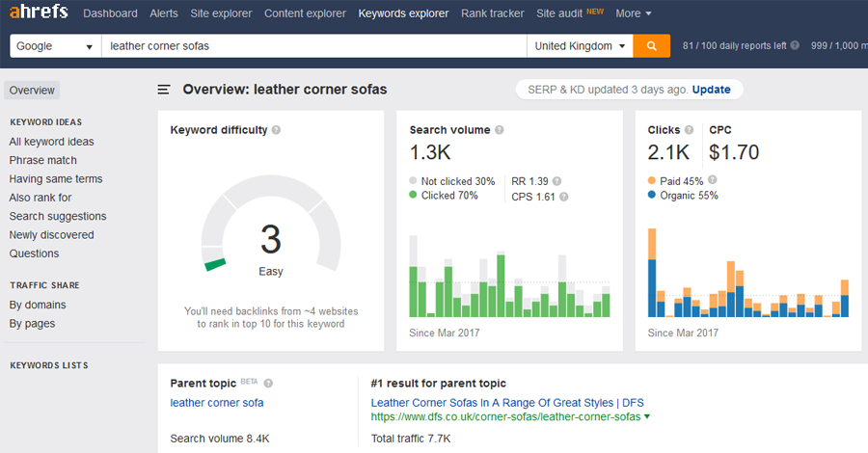Open Search suggestions
868x453 pixels.
click(58, 216)
